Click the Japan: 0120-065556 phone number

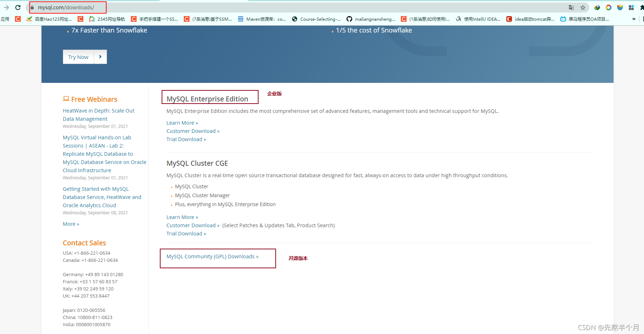coord(84,310)
